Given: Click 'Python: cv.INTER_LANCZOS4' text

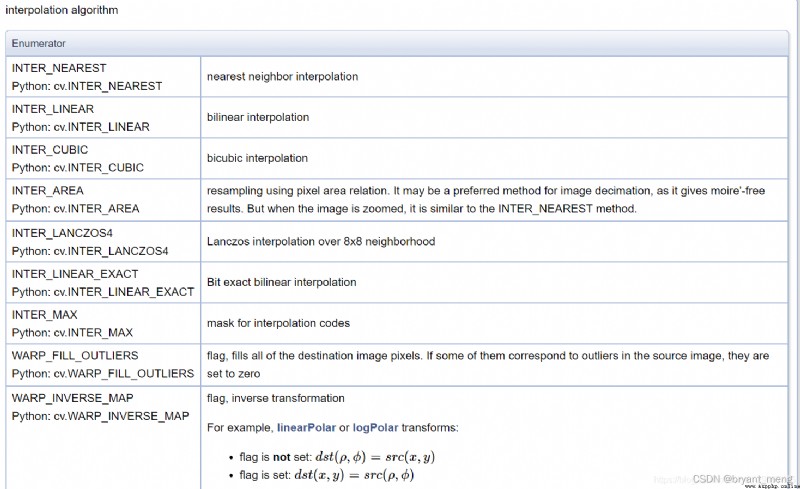Looking at the screenshot, I should 90,251.
